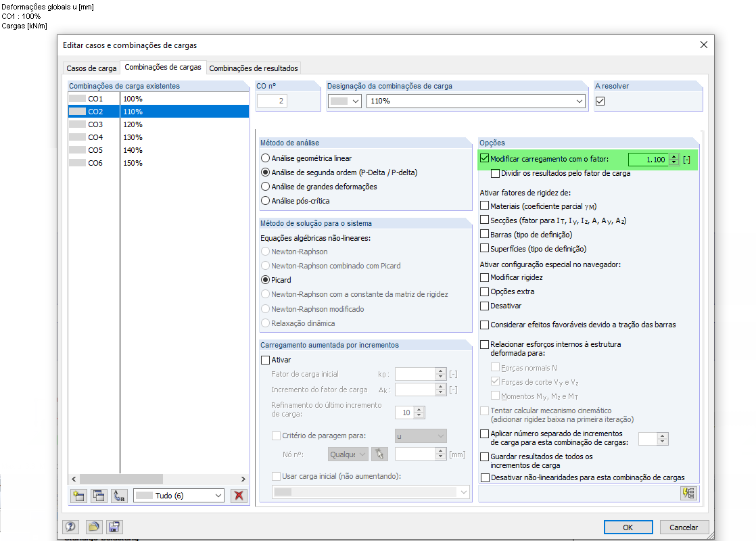Load saved settings with folder icon
The width and height of the screenshot is (756, 541).
pyautogui.click(x=93, y=527)
